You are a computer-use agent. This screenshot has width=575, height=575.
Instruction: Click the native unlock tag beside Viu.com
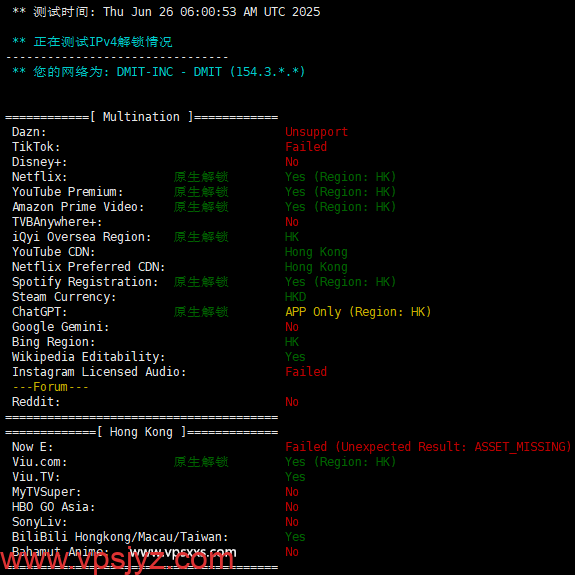(201, 462)
